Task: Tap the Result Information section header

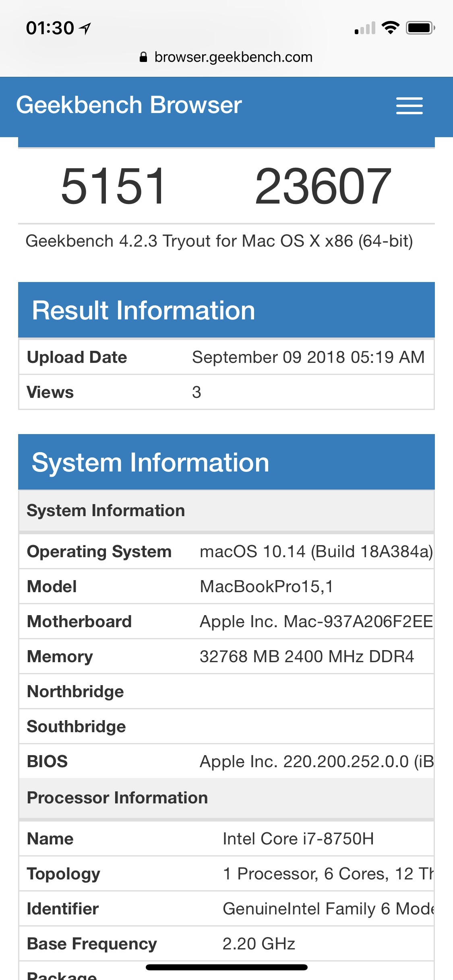Action: [x=226, y=310]
